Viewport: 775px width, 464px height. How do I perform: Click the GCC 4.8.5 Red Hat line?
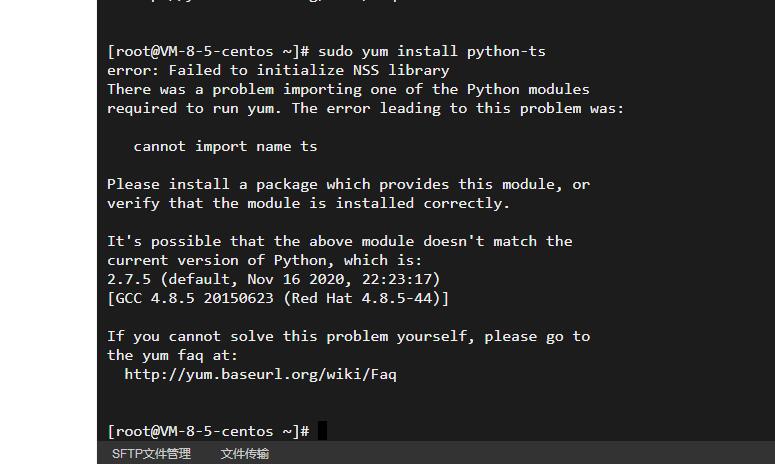(x=278, y=298)
